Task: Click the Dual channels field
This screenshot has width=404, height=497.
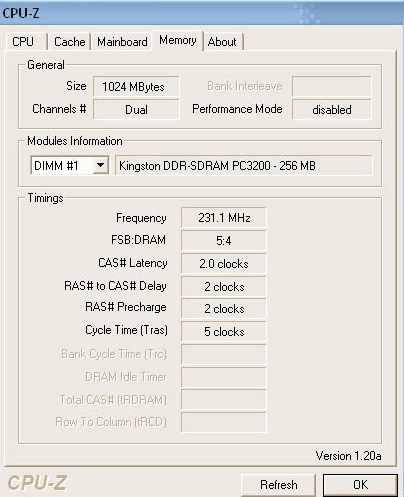Action: pos(136,109)
